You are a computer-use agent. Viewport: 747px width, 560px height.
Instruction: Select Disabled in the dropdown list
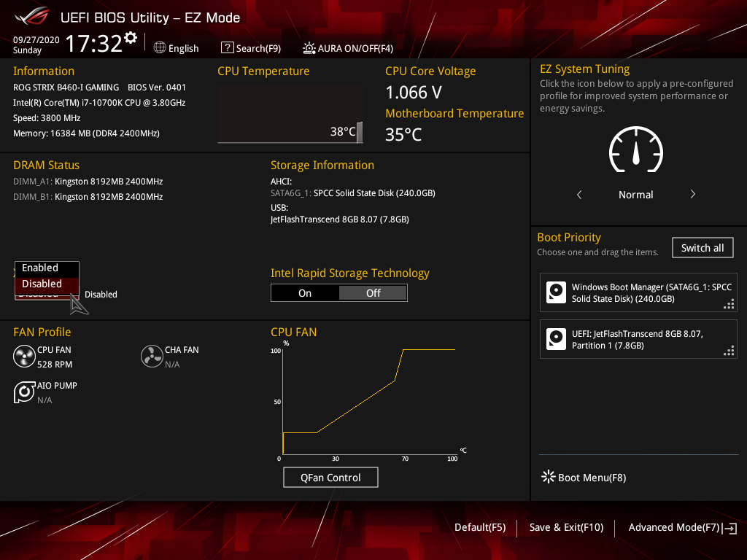47,284
